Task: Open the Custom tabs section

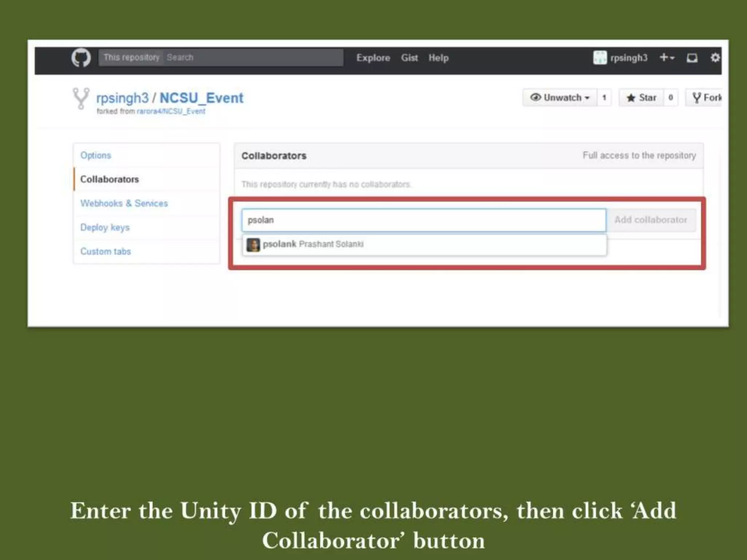Action: click(x=105, y=252)
